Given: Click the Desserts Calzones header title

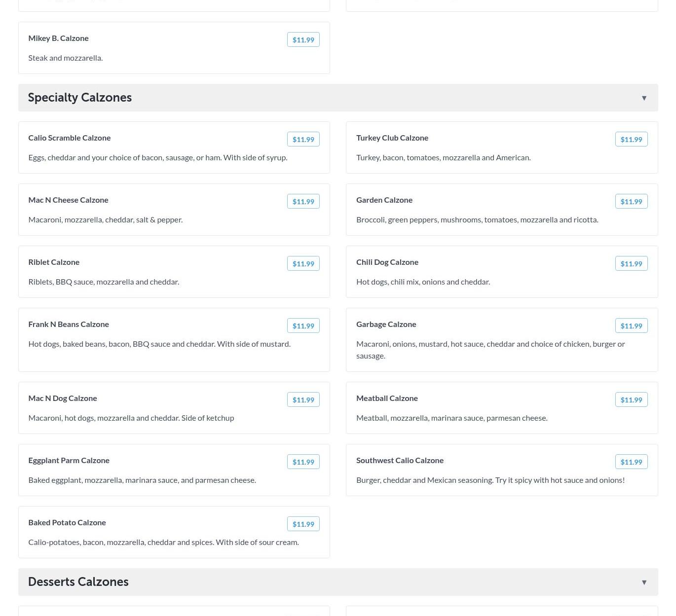Looking at the screenshot, I should point(78,582).
